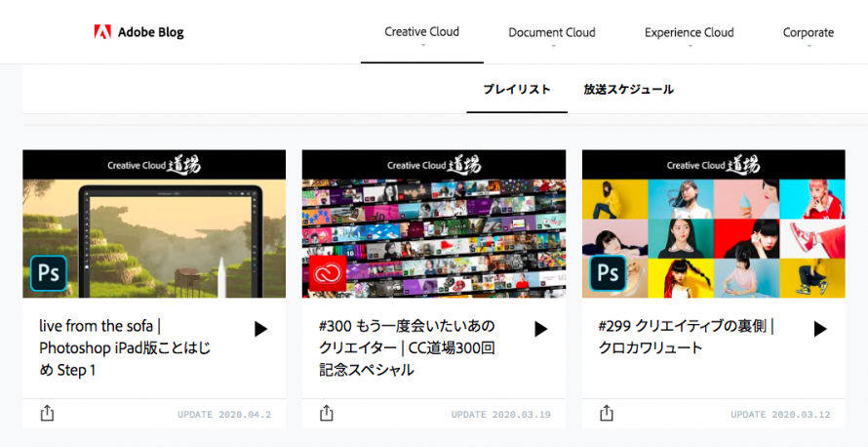Switch to the プレイリスト tab
Image resolution: width=868 pixels, height=447 pixels.
pos(517,89)
